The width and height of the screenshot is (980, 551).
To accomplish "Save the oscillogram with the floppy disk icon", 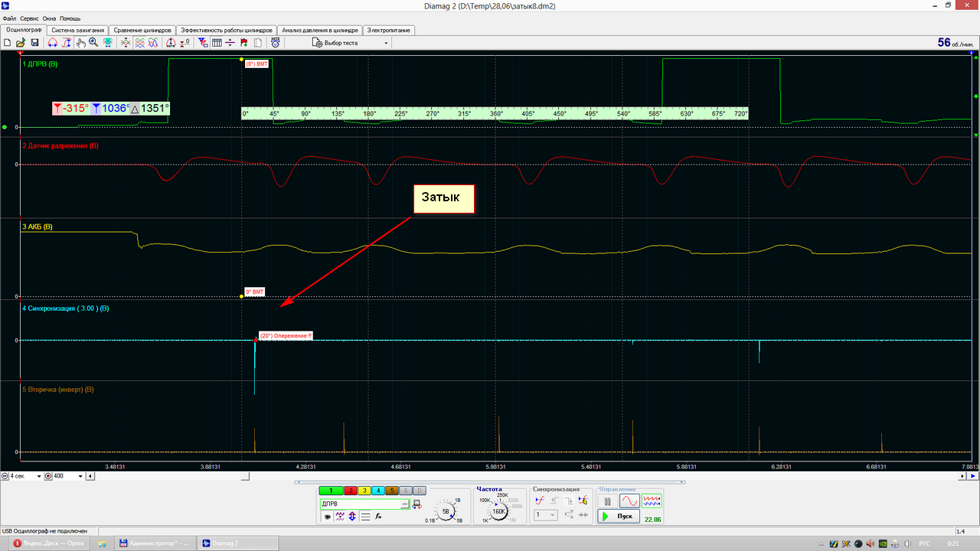I will click(x=34, y=43).
